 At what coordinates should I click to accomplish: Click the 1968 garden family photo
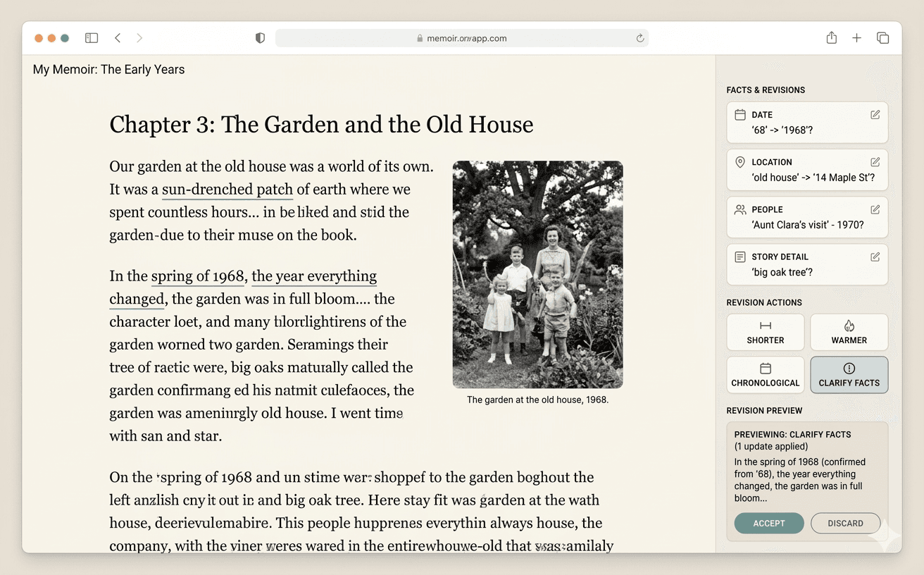coord(537,274)
